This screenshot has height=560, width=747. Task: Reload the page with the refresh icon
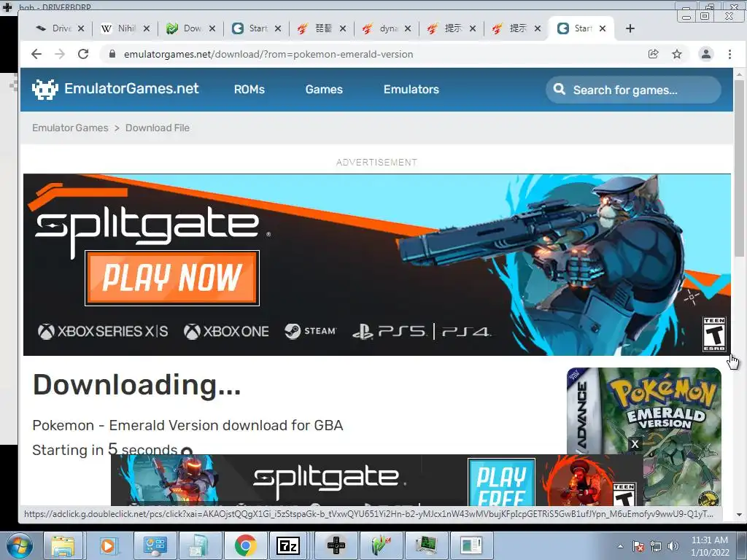click(x=83, y=54)
